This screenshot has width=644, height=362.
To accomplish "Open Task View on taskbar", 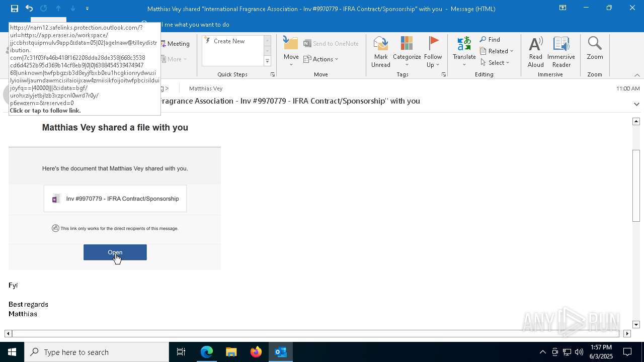I will [181, 352].
